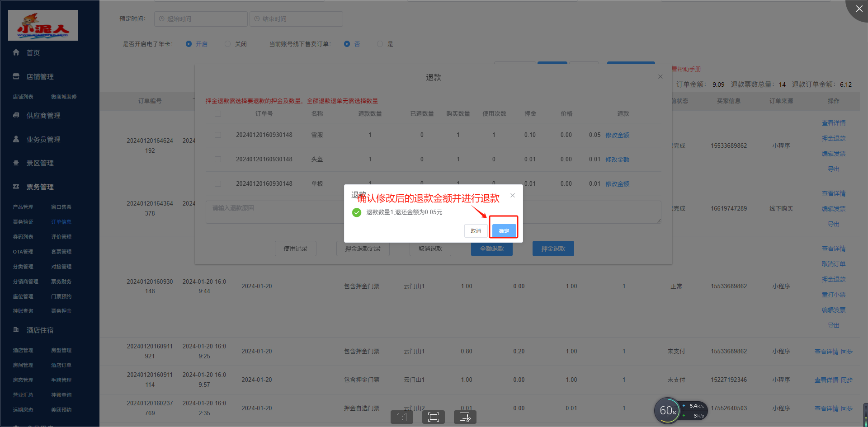This screenshot has height=427, width=868.
Task: Click the 业务员管理 person icon
Action: click(x=16, y=139)
